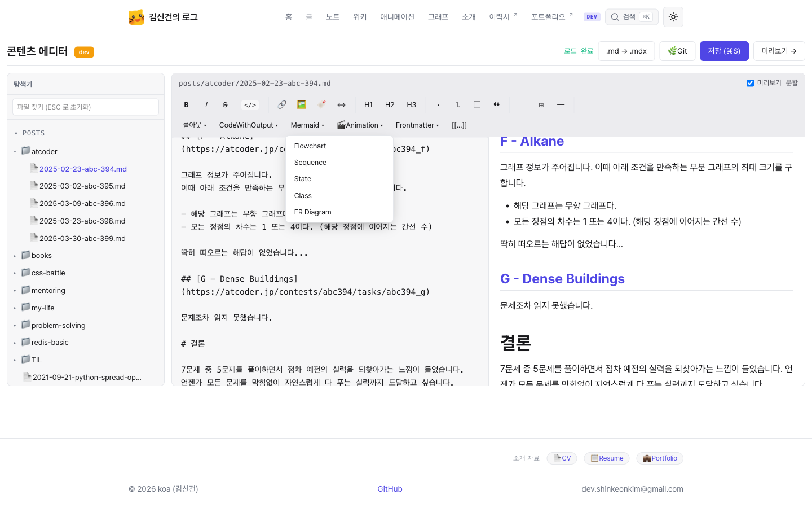Screen dimensions: 812x508
Task: Open the 위키 nav item
Action: point(360,17)
